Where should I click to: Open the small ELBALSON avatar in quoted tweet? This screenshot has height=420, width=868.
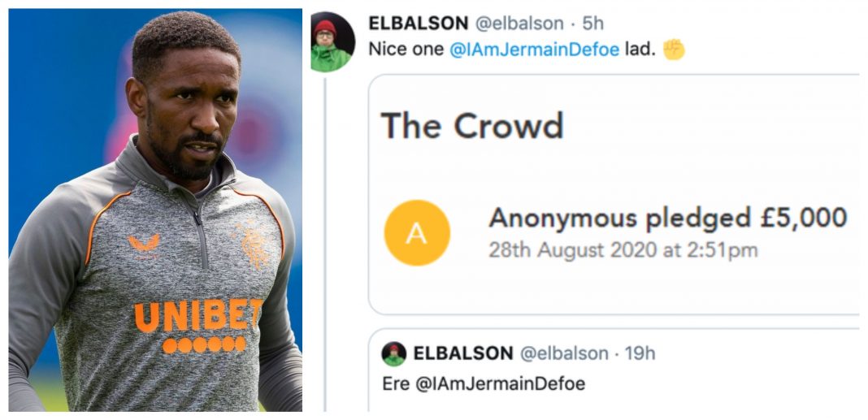(x=393, y=354)
